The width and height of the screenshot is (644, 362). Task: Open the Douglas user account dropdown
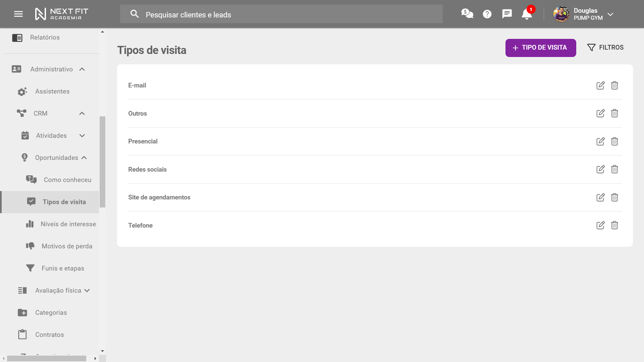pos(610,14)
